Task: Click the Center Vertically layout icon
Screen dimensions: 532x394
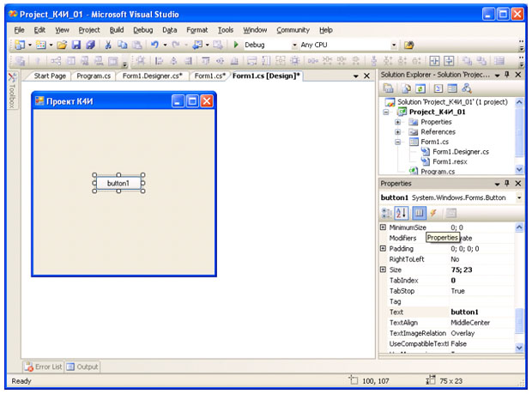Action: [449, 61]
